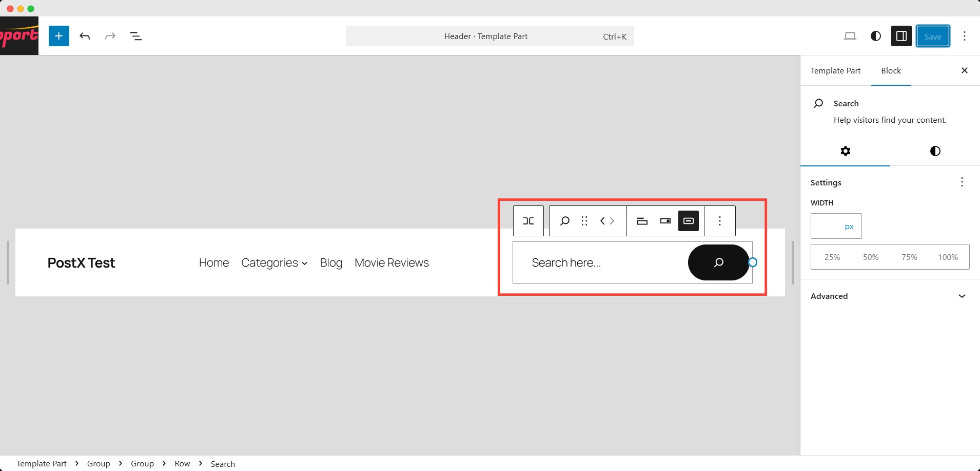Click the Undo arrow icon
980x471 pixels.
(85, 36)
